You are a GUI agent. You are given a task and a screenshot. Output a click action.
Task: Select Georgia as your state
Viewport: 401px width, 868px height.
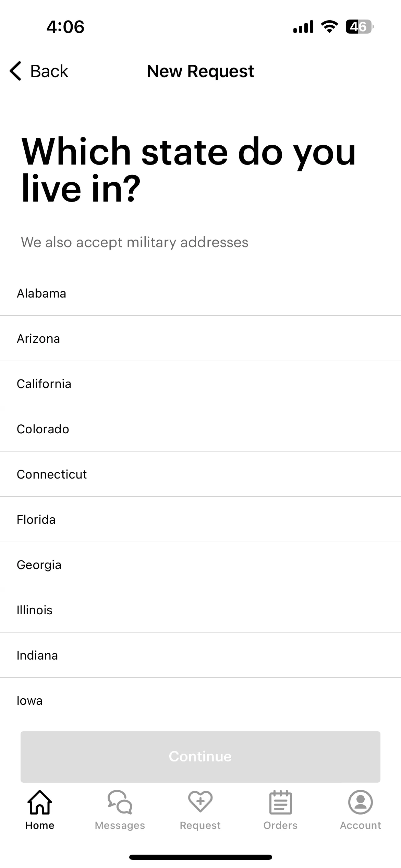(200, 565)
